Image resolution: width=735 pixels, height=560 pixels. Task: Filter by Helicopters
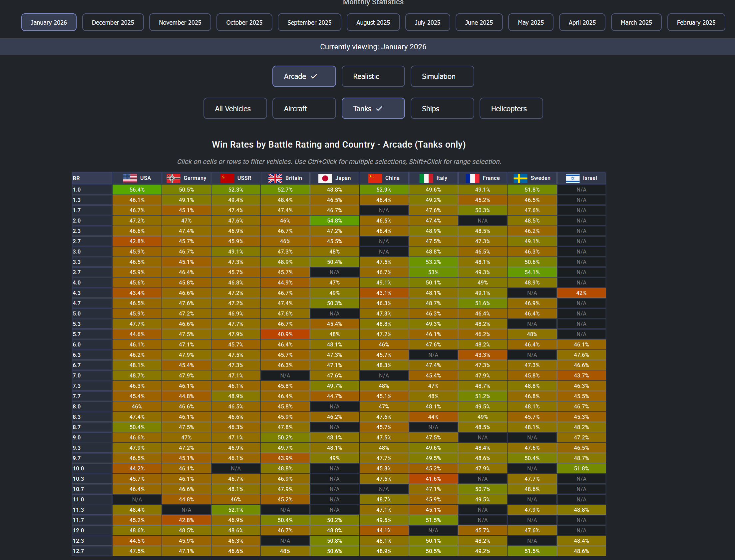tap(511, 109)
